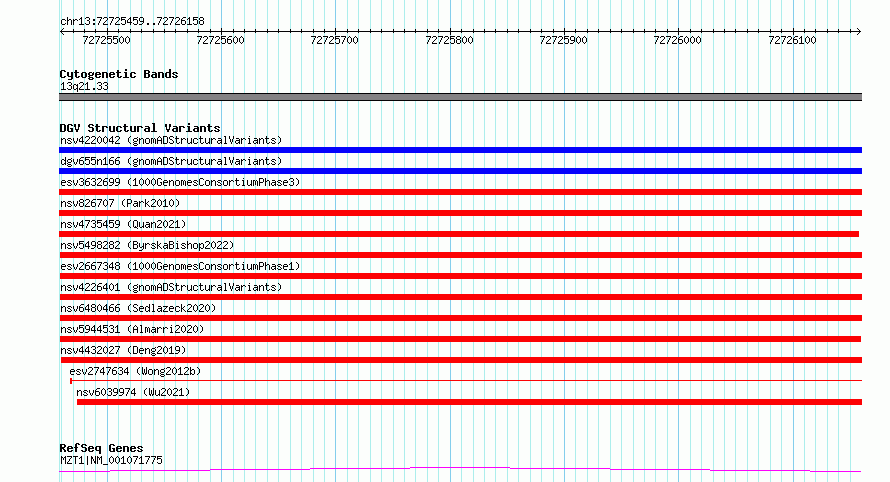The image size is (890, 482).
Task: Click the esv3632699 (1000GenomesConsortiumPhase3) label
Action: click(x=180, y=182)
